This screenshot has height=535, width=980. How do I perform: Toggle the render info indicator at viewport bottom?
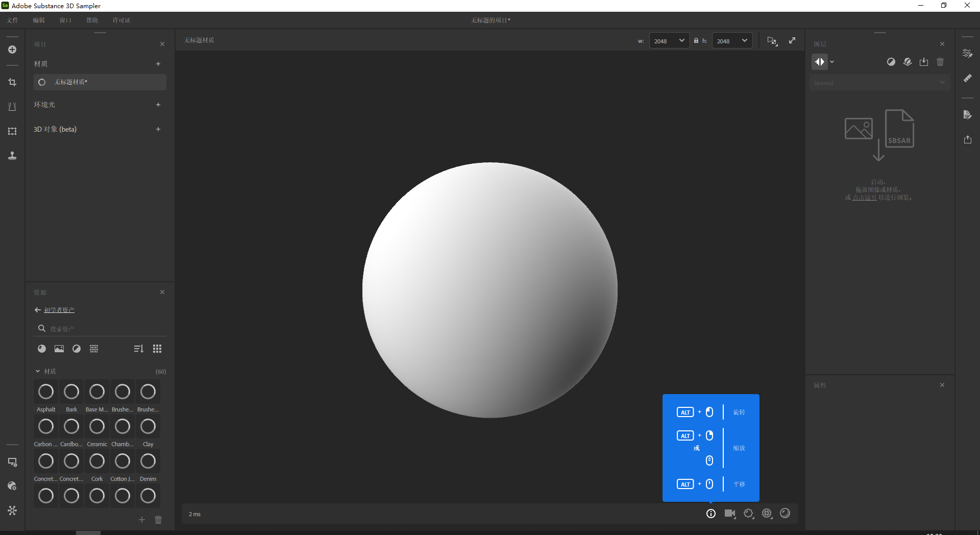(x=711, y=514)
